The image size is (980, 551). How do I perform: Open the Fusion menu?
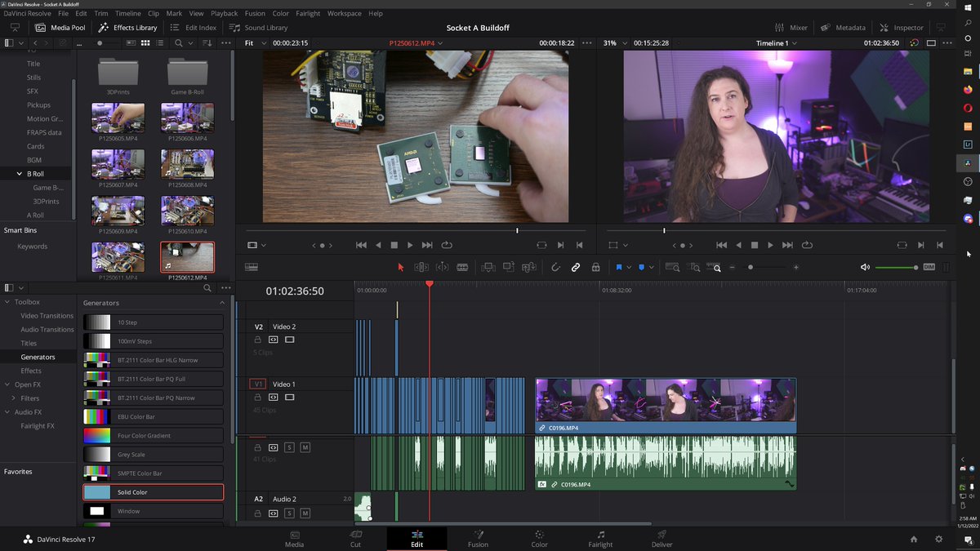coord(255,13)
